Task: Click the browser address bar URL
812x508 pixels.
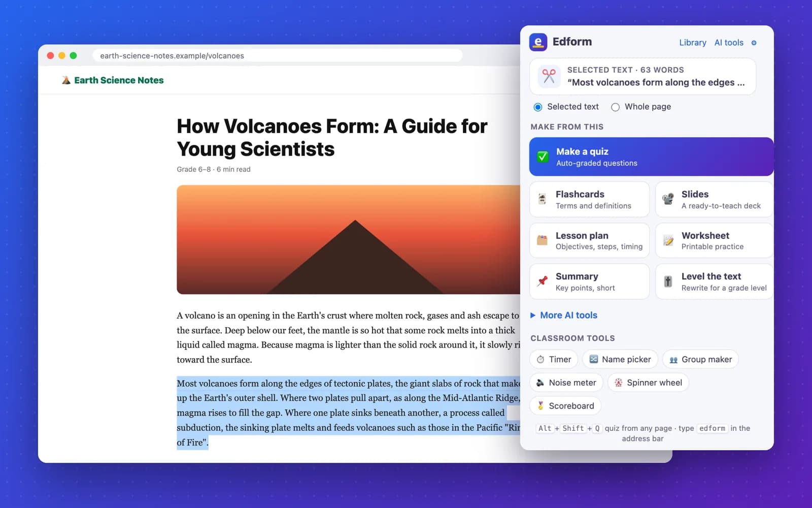Action: coord(277,55)
